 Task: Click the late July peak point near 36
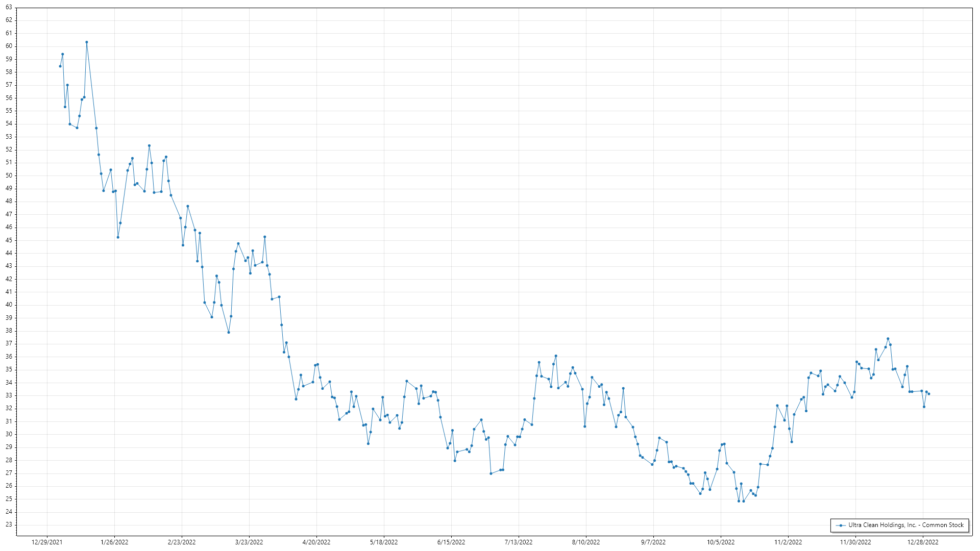coord(556,356)
